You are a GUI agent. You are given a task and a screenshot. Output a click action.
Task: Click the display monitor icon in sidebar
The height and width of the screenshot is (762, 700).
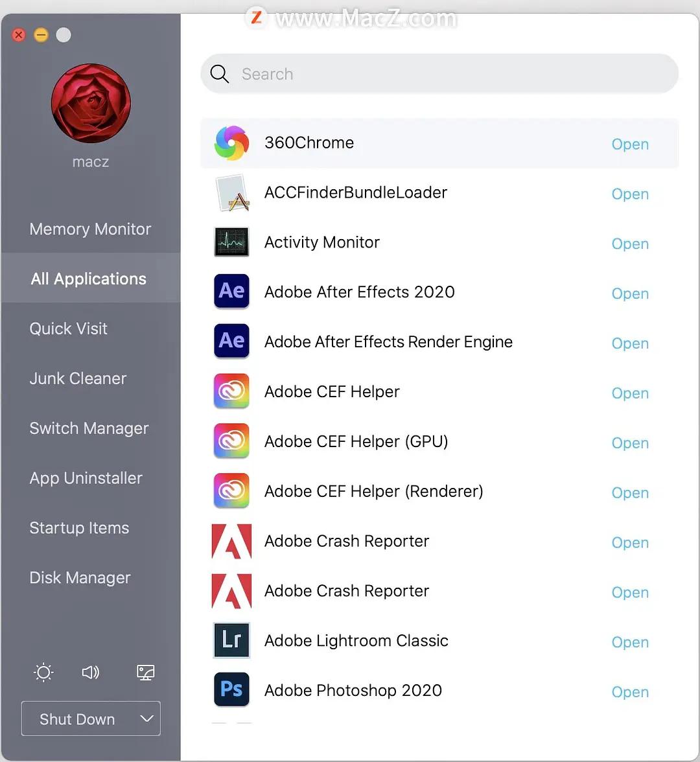coord(145,673)
